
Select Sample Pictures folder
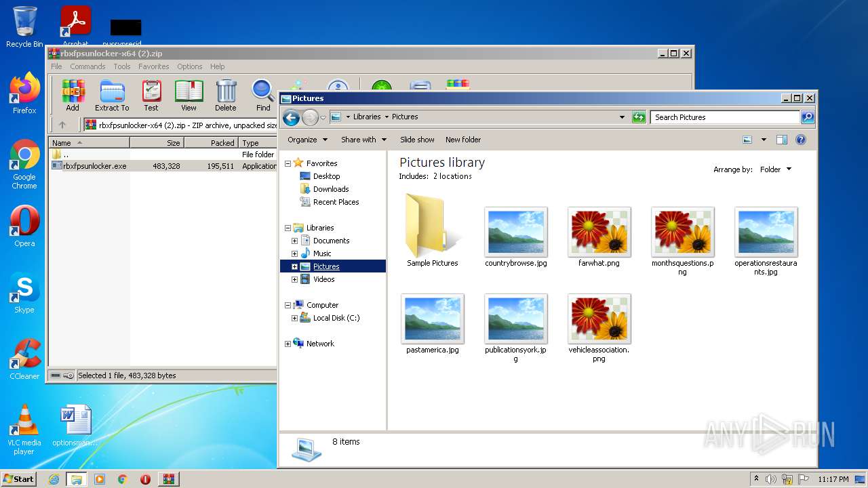coord(433,230)
